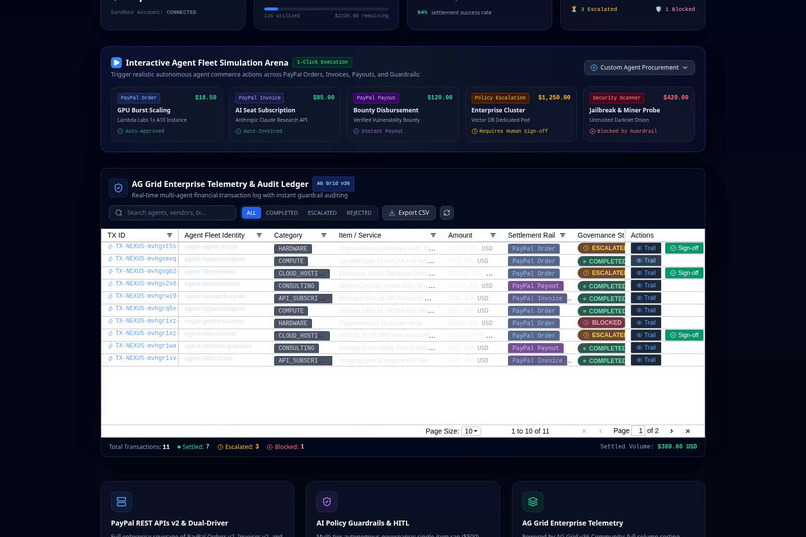The width and height of the screenshot is (806, 537).
Task: Click the layers icon on AG Grid Enterprise Telemetry card
Action: [x=533, y=502]
